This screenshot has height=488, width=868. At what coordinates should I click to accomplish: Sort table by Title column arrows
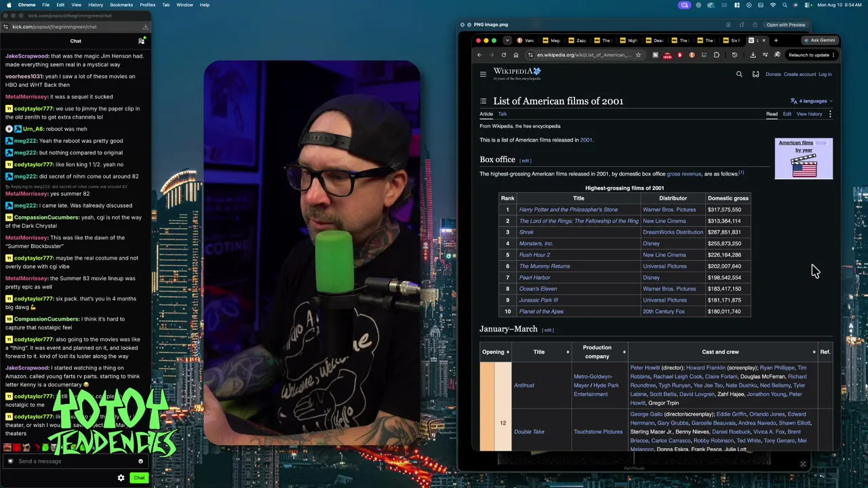568,352
